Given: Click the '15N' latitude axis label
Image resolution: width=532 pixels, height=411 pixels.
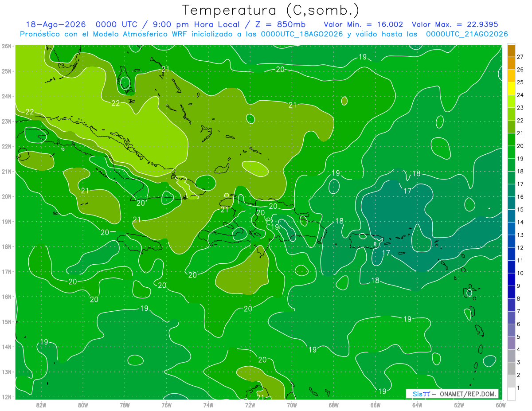Looking at the screenshot, I should [x=7, y=321].
